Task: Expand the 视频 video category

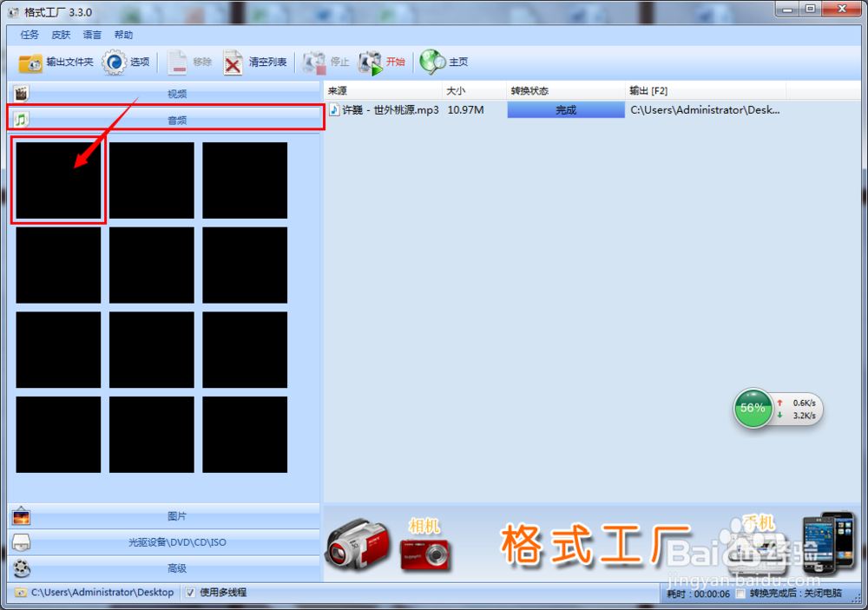Action: click(164, 94)
